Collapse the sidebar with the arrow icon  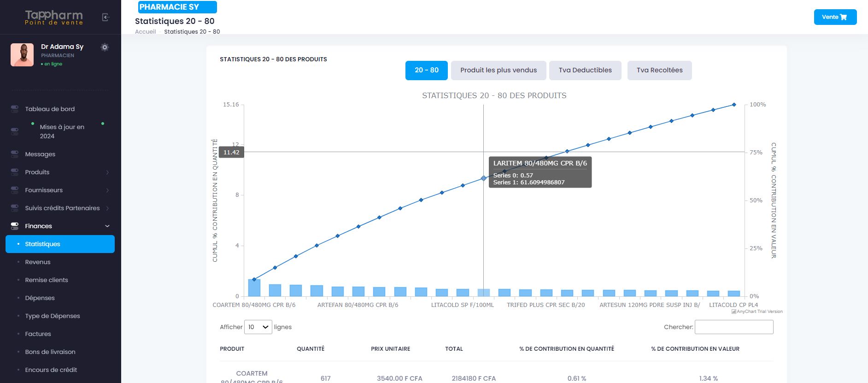tap(106, 18)
